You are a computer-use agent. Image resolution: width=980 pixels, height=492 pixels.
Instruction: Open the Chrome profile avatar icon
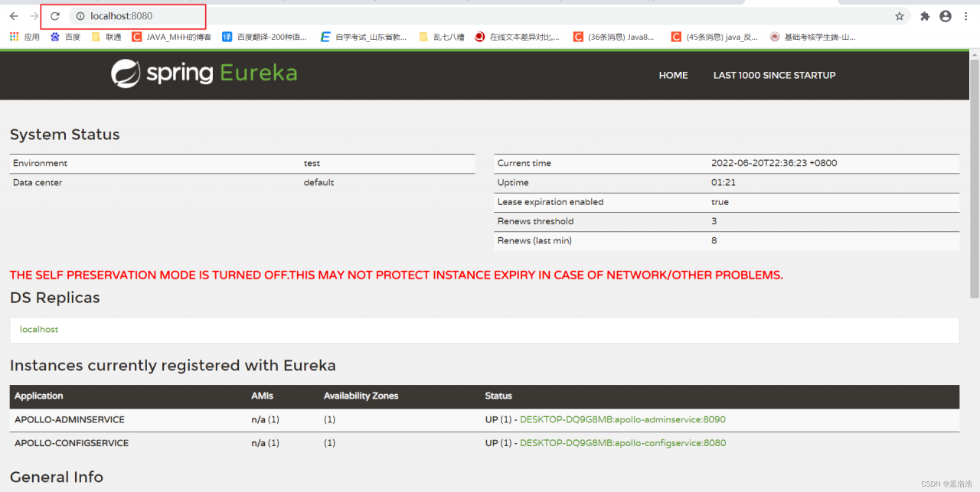946,16
